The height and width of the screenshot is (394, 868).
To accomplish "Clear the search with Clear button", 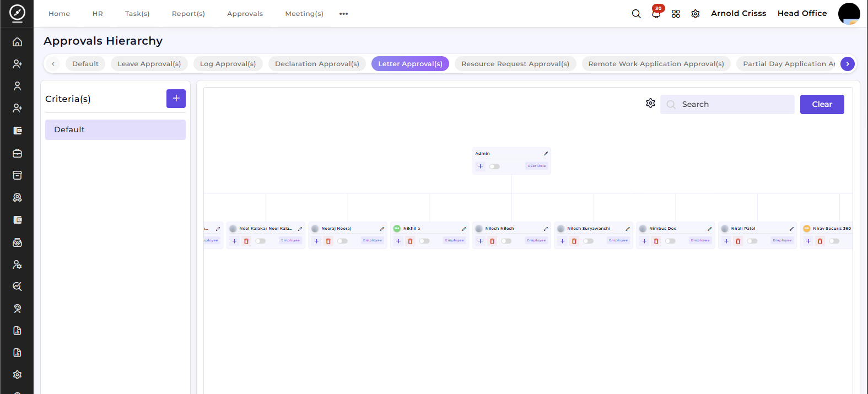I will point(822,104).
